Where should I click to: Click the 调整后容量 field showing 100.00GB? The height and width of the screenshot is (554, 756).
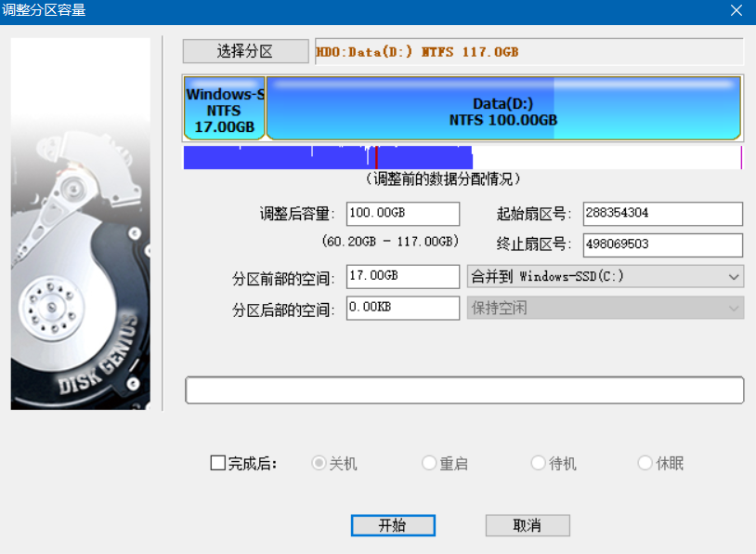[402, 213]
